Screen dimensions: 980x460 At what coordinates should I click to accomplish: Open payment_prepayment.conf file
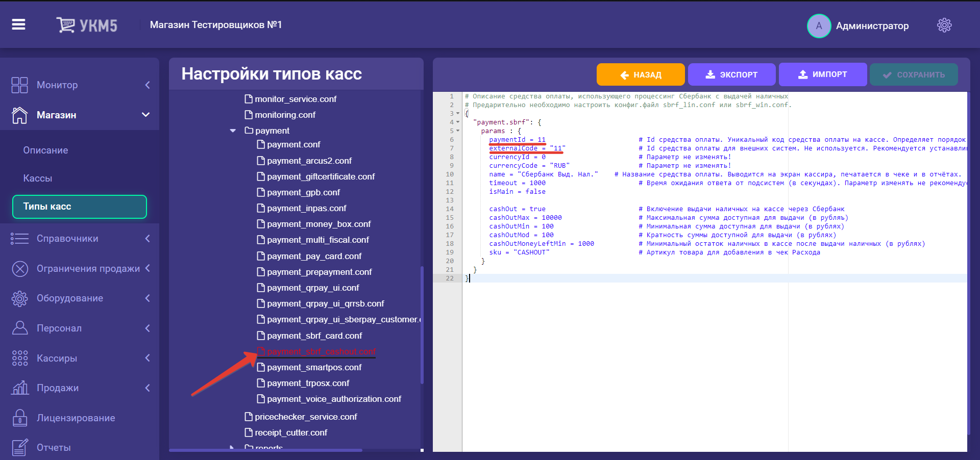[319, 272]
